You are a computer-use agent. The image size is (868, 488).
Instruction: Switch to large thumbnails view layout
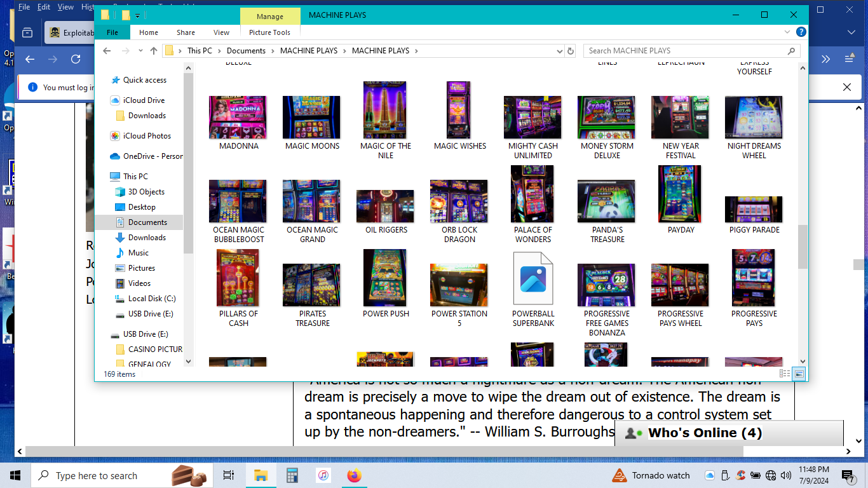tap(798, 374)
